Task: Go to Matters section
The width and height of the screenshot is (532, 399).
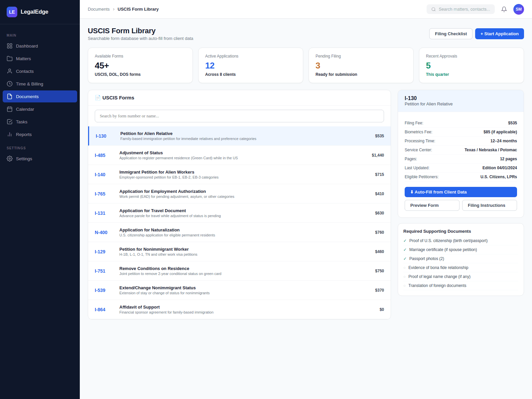Action: click(x=40, y=59)
